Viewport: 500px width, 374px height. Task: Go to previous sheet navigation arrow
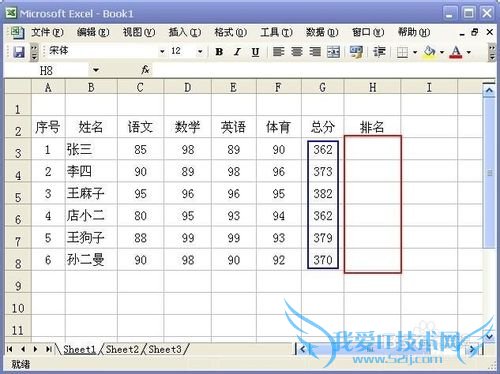point(23,349)
